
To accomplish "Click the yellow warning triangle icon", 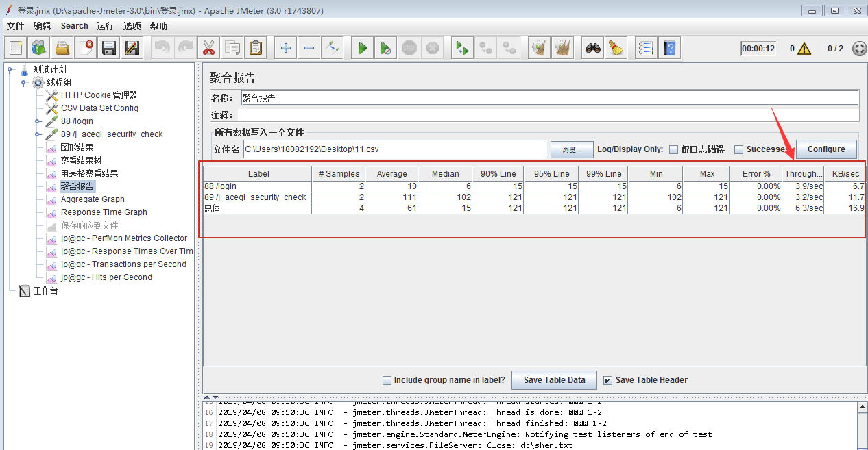I will tap(804, 49).
